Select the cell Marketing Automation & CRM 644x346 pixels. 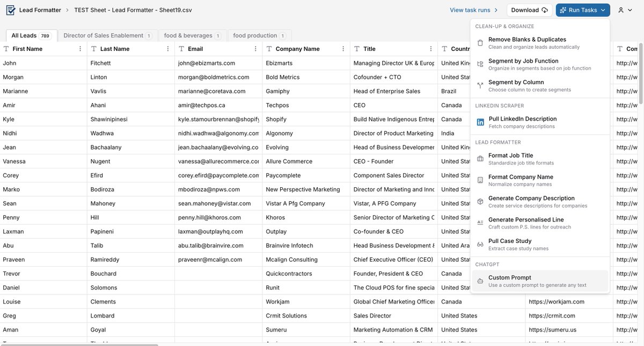(394, 329)
